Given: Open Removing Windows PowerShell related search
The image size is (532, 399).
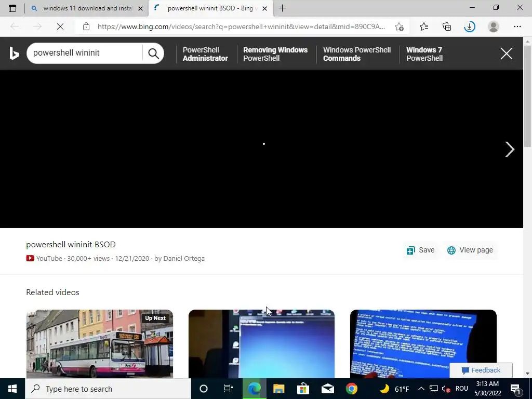Looking at the screenshot, I should click(x=275, y=54).
